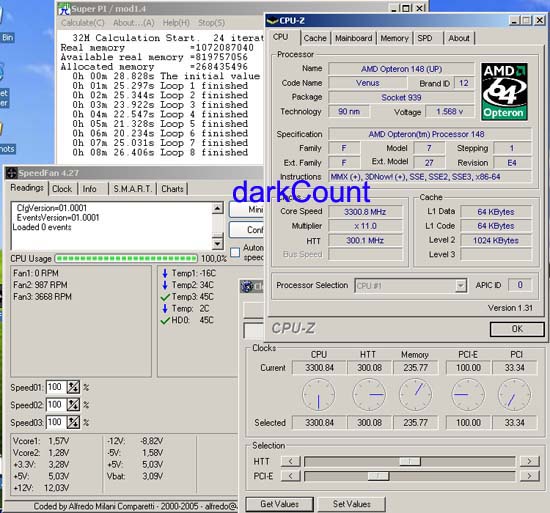Click the CPU Usage progress bar

126,259
